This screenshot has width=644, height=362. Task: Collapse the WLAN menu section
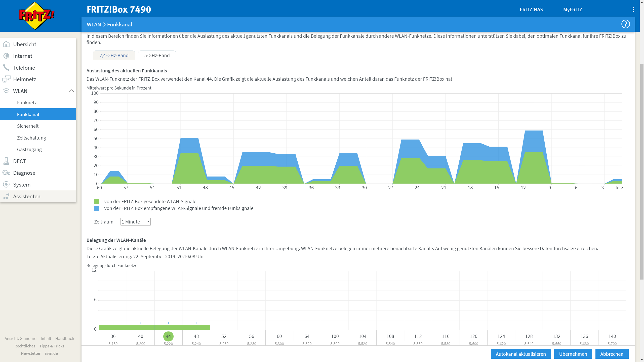[x=71, y=91]
